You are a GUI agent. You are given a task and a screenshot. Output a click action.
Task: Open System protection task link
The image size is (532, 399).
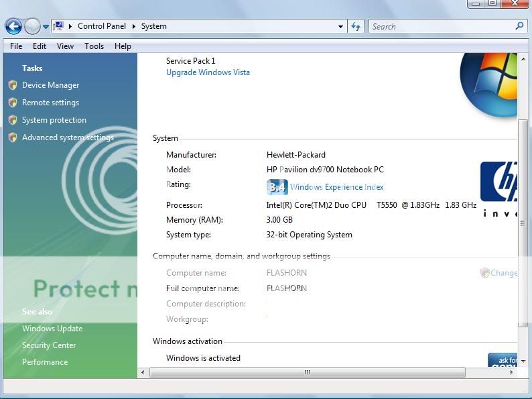tap(54, 120)
